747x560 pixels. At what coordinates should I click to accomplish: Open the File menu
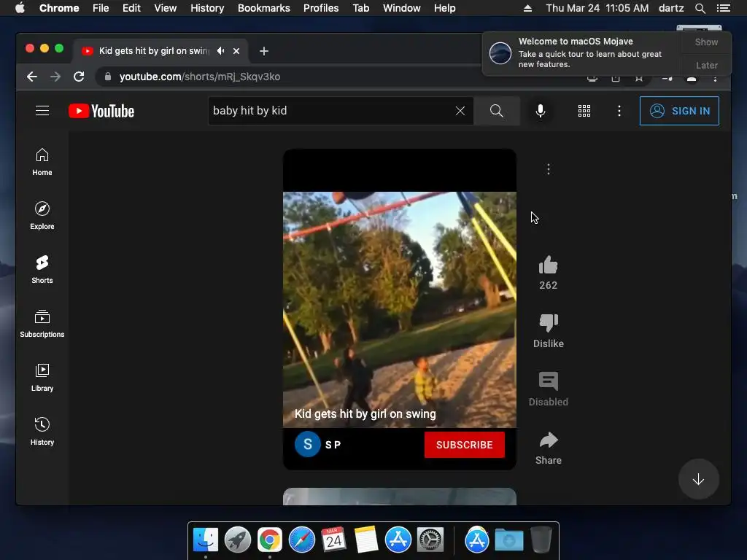tap(101, 8)
